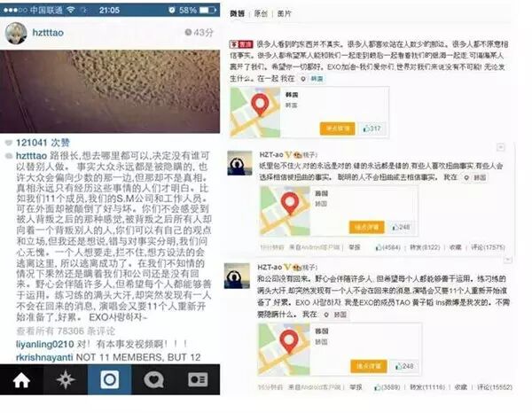
Task: Open 转发(8122) repost link
Action: coord(425,247)
